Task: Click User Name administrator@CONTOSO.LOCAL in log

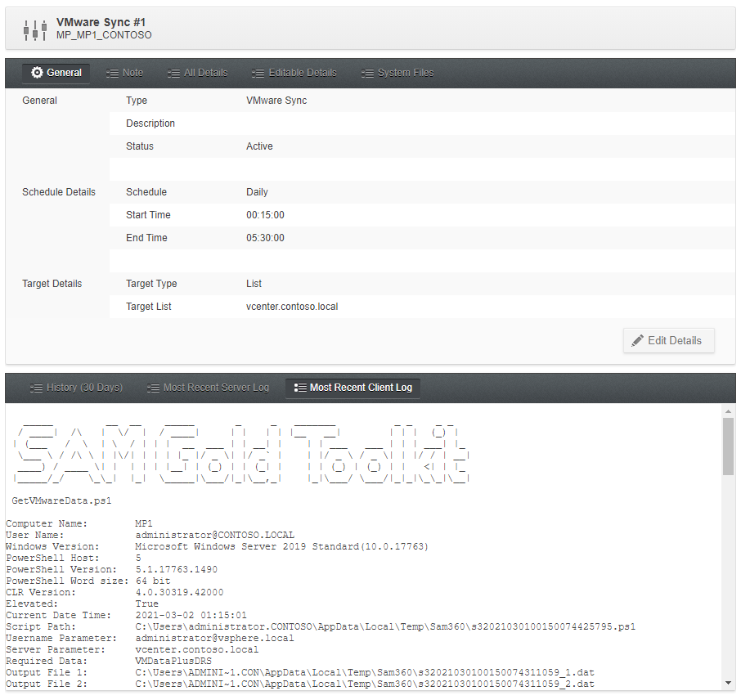Action: coord(214,535)
